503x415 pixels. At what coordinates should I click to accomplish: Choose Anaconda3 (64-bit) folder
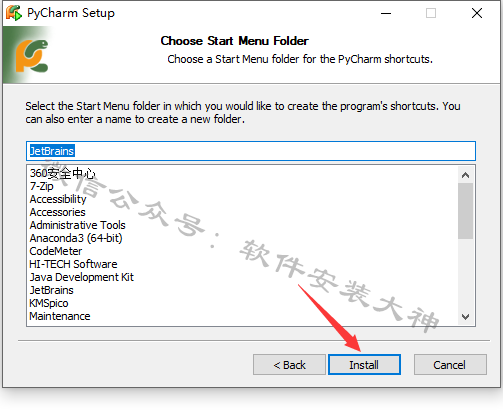[76, 238]
